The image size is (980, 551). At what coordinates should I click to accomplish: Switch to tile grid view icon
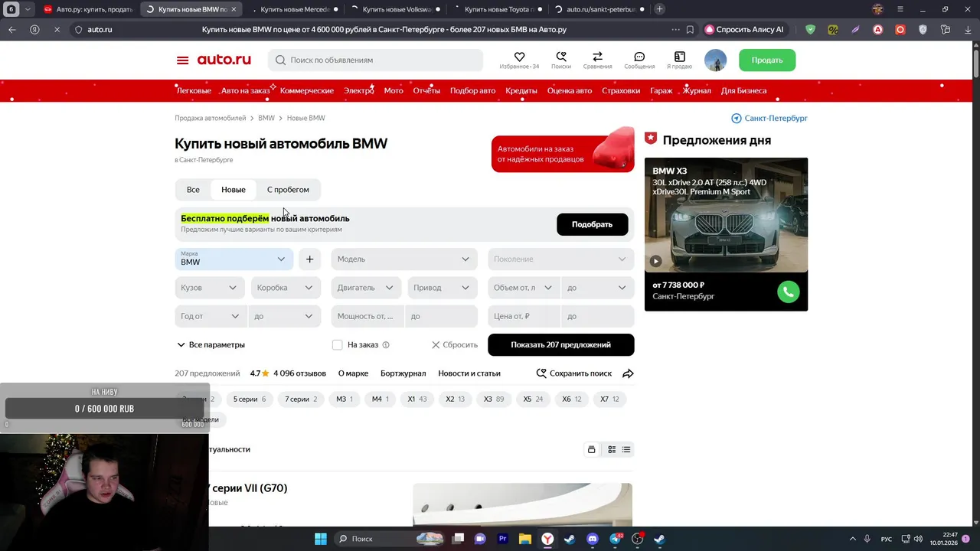point(612,449)
